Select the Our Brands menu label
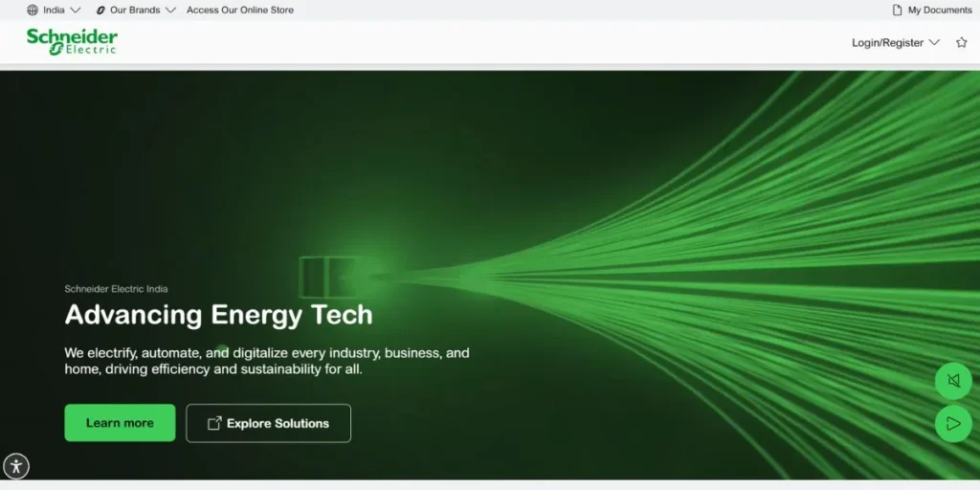 (135, 10)
